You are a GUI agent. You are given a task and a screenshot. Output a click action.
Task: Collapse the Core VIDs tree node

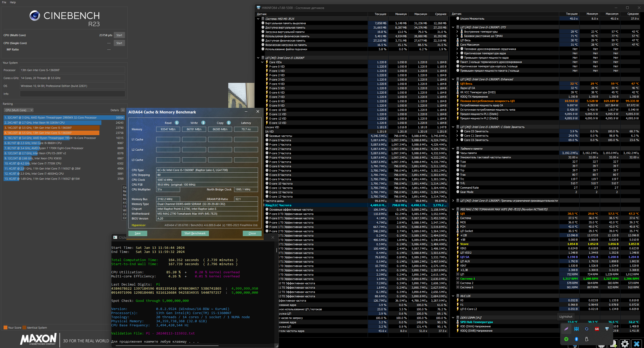[262, 62]
